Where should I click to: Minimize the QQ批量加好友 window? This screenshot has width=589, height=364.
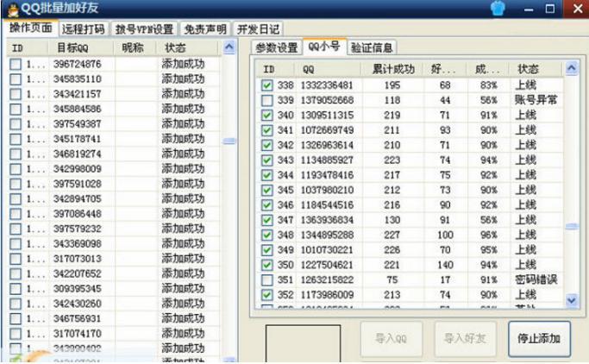pos(529,9)
